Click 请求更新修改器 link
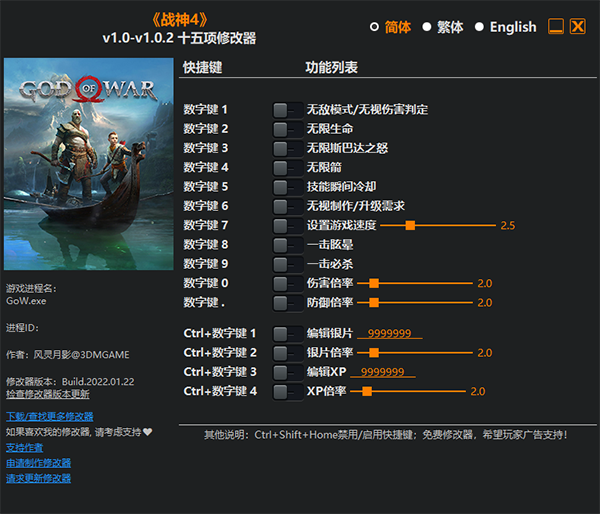 click(x=38, y=478)
